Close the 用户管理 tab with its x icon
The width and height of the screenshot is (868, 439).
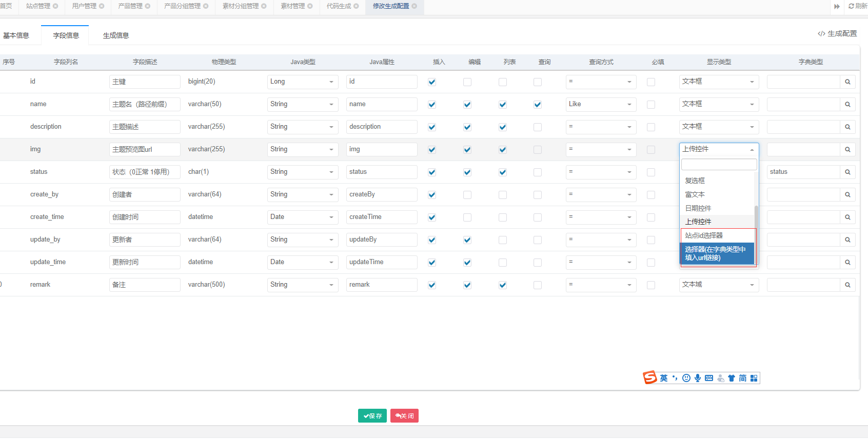(102, 6)
